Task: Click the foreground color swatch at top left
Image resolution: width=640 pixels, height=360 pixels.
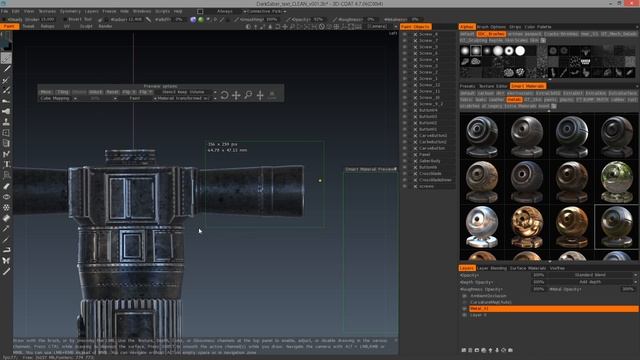Action: (x=4, y=40)
